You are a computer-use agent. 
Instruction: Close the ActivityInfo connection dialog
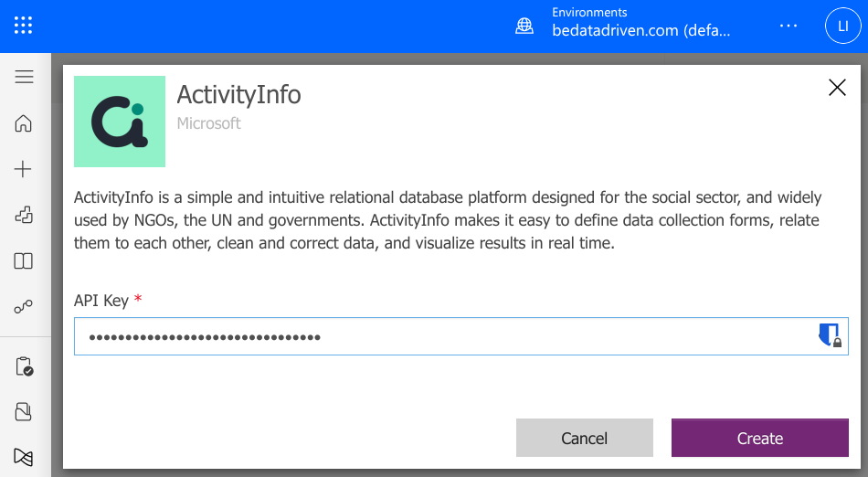click(837, 88)
